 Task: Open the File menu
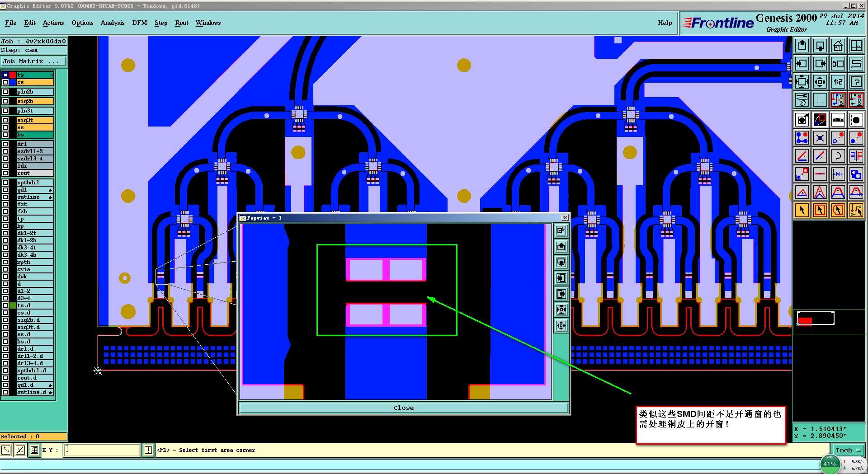click(11, 23)
